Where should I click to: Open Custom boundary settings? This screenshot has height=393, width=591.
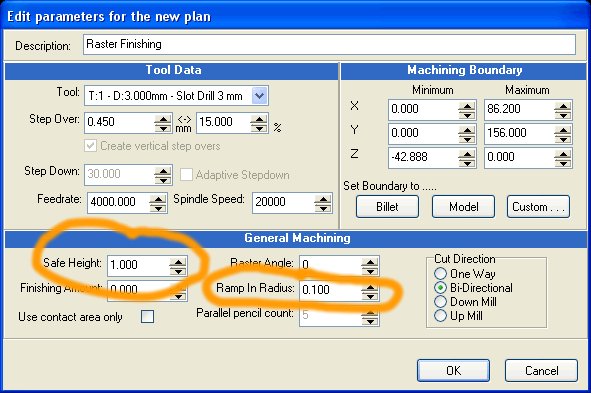(539, 206)
